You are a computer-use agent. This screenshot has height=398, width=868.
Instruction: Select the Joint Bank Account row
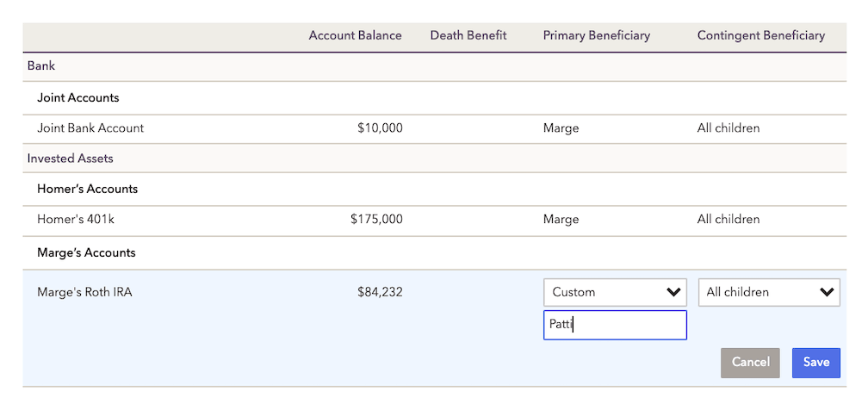pyautogui.click(x=435, y=129)
